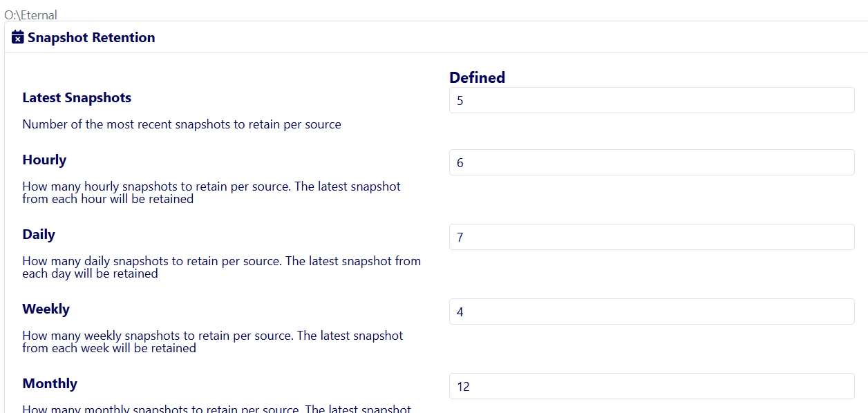Click the Hourly setting label

tap(44, 160)
